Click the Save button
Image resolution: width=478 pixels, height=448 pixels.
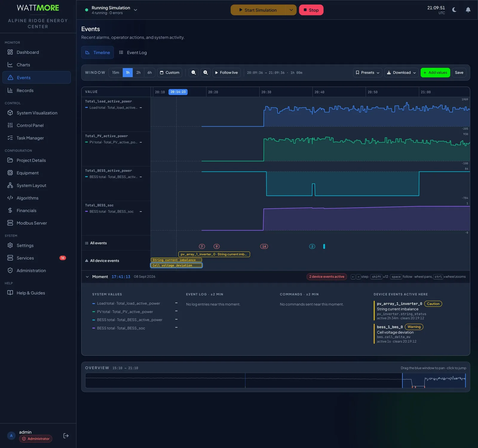click(x=459, y=73)
